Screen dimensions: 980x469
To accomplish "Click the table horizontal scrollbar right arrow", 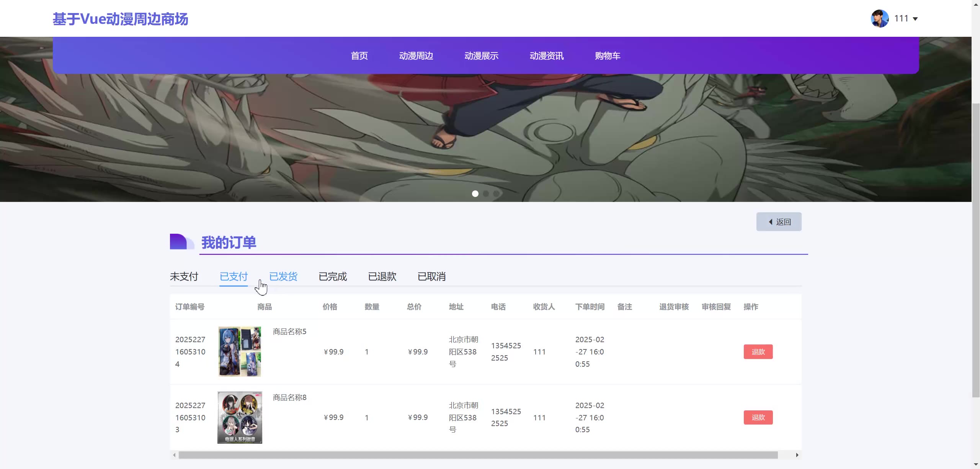I will point(797,455).
